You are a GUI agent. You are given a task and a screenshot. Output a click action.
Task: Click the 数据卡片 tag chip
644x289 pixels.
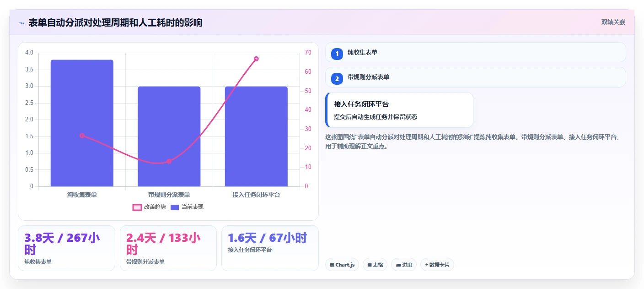[x=437, y=265]
